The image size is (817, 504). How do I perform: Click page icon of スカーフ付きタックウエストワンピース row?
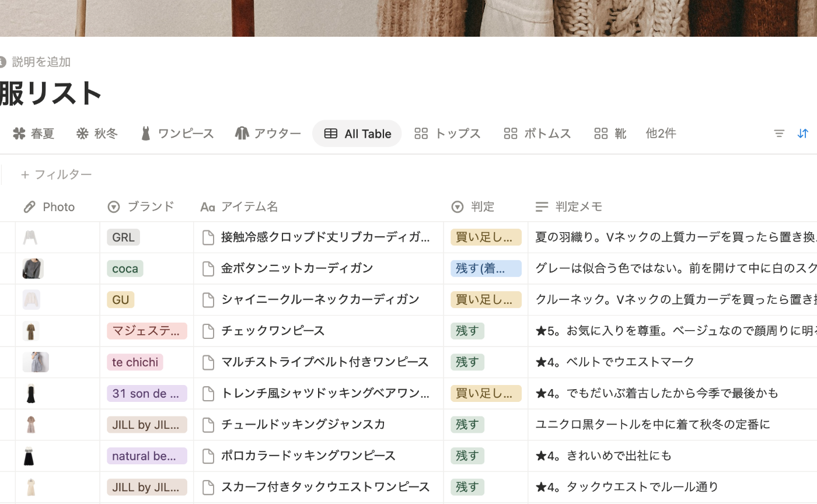[x=208, y=487]
